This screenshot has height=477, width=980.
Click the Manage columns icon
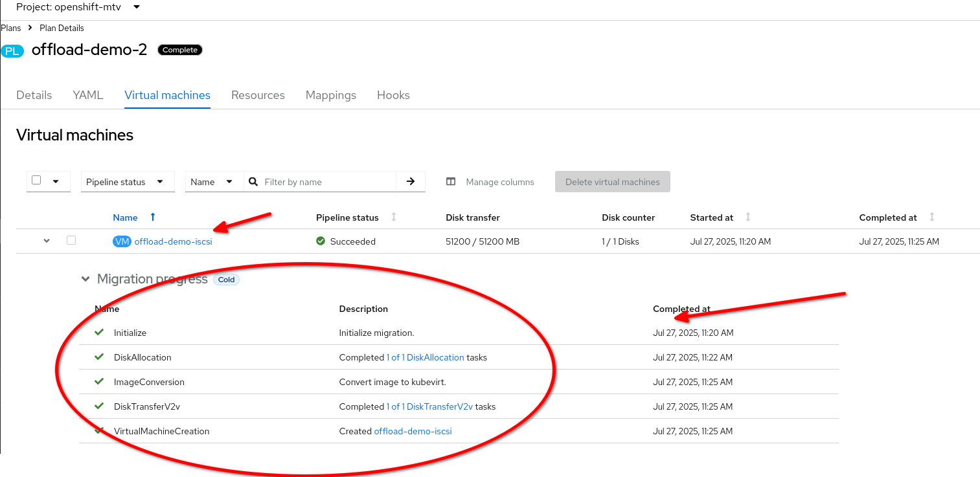(451, 182)
